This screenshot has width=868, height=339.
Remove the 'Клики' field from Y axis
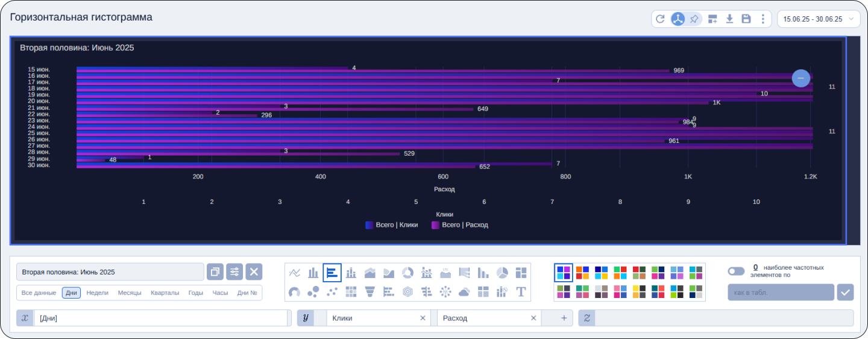[423, 318]
